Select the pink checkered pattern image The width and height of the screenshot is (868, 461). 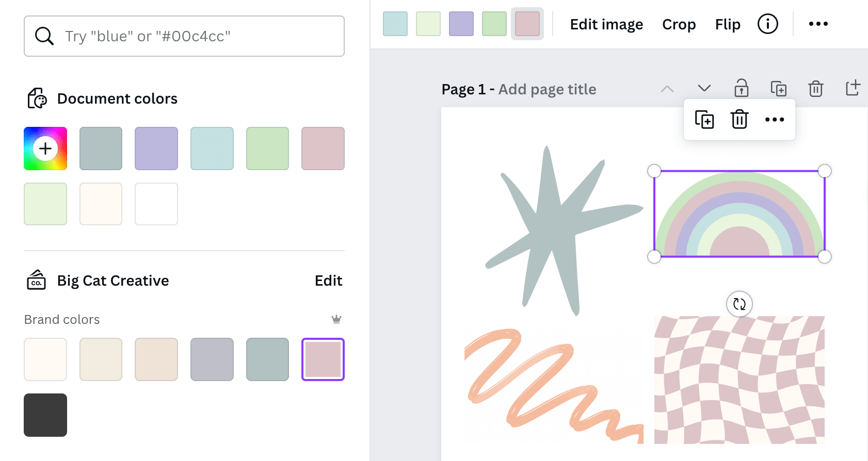tap(739, 380)
